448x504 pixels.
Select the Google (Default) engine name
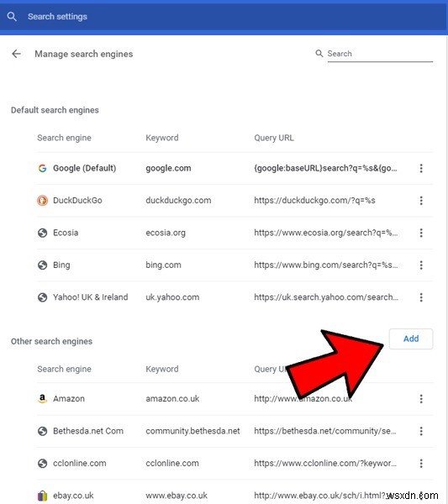coord(85,168)
